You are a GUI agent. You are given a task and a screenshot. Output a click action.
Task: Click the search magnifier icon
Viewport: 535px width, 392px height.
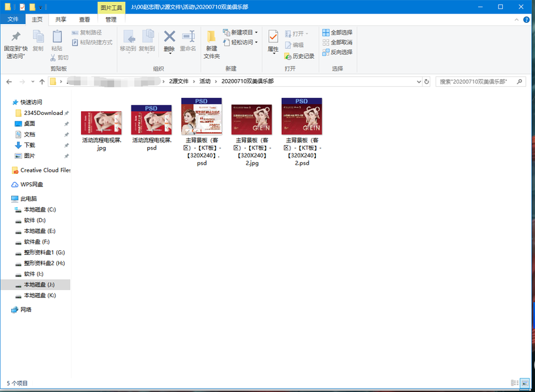pos(519,82)
